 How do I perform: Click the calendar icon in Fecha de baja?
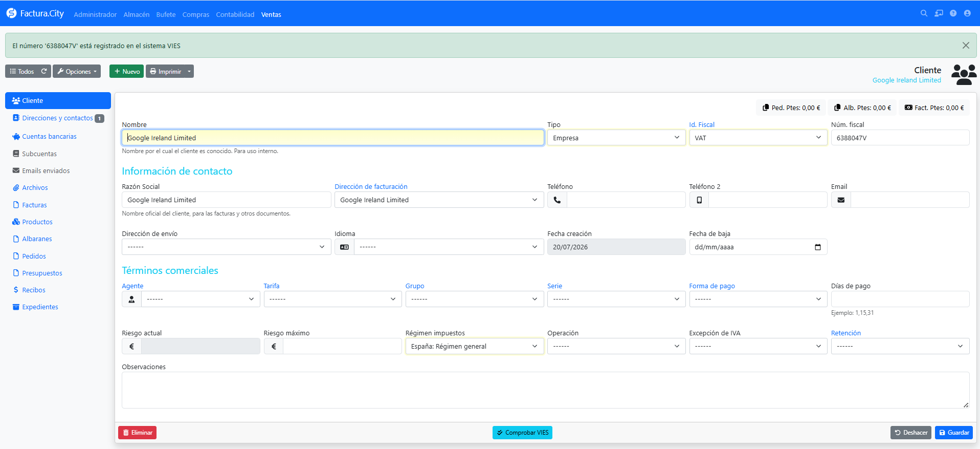pos(817,247)
